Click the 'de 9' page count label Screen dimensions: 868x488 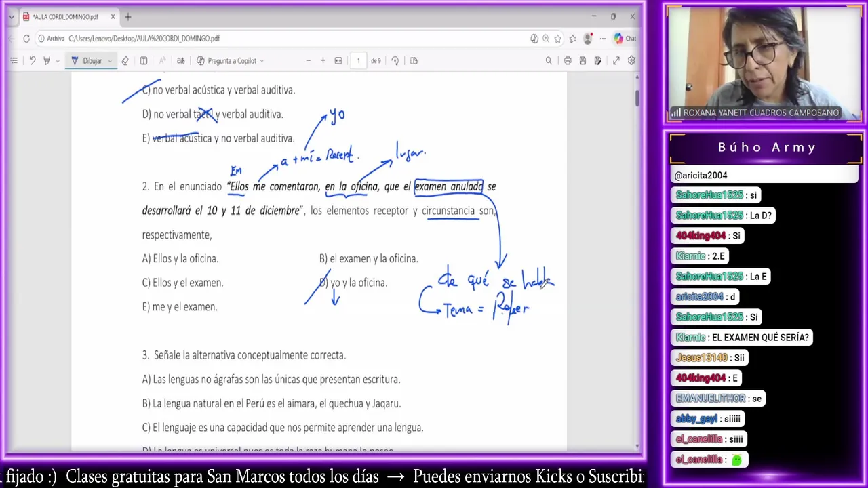coord(376,61)
